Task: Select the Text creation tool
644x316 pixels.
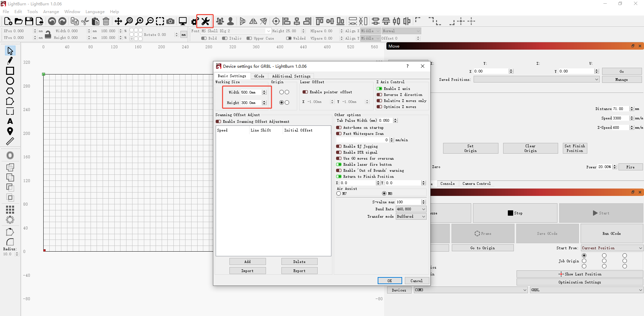Action: click(x=10, y=121)
